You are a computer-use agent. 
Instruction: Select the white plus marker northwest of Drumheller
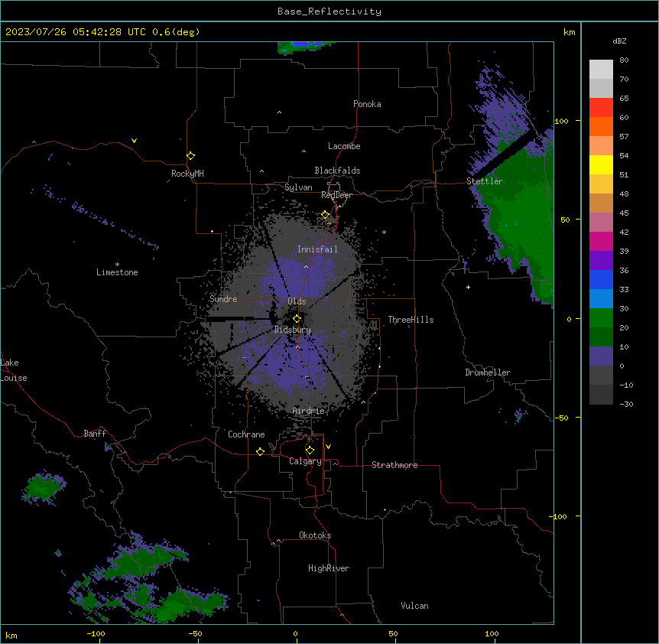468,287
